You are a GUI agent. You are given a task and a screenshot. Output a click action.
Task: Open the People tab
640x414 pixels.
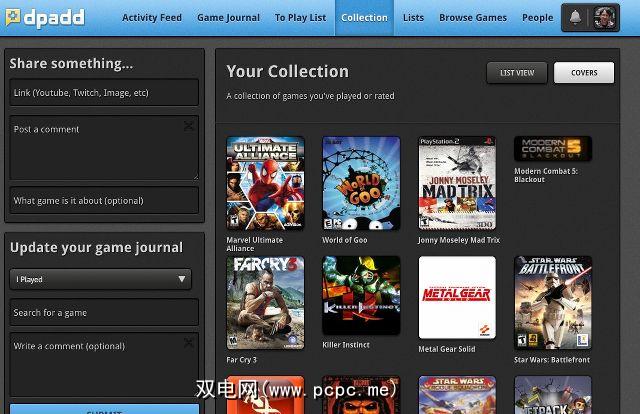pos(538,18)
